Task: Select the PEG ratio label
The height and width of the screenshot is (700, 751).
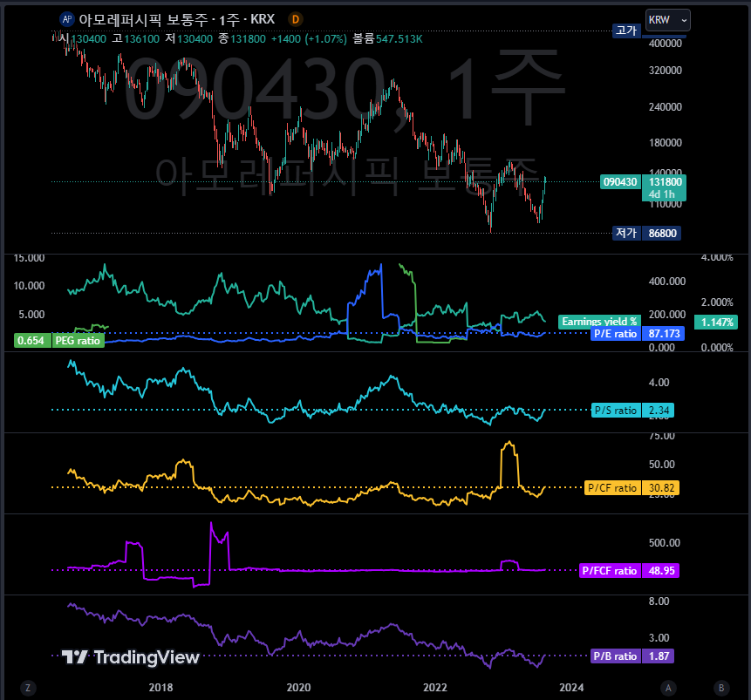Action: pyautogui.click(x=79, y=341)
